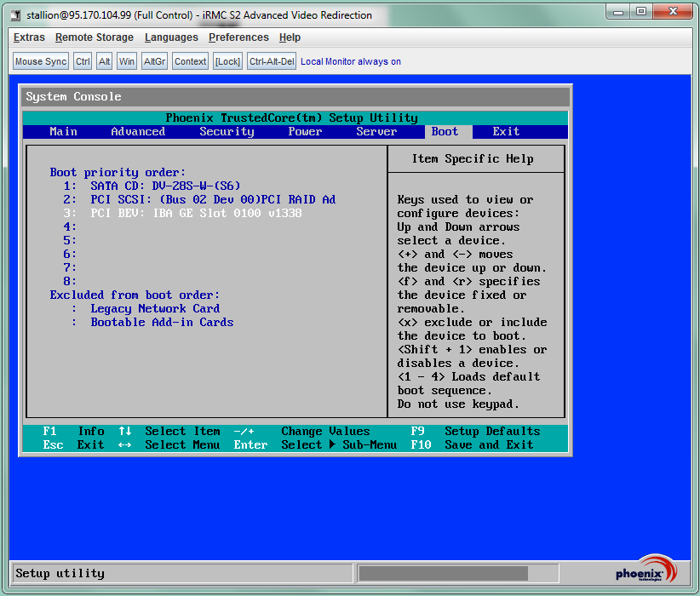700x596 pixels.
Task: Toggle the [Lock] button
Action: [x=227, y=61]
